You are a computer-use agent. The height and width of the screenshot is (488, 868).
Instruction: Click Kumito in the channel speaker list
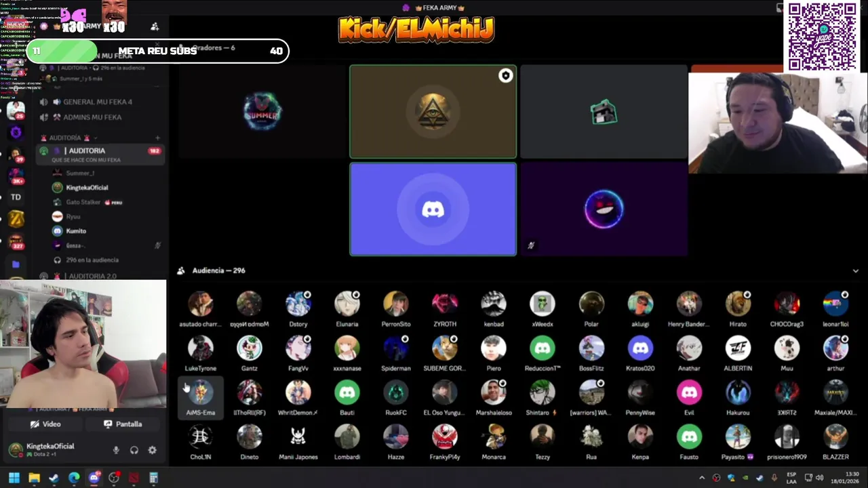pyautogui.click(x=76, y=231)
